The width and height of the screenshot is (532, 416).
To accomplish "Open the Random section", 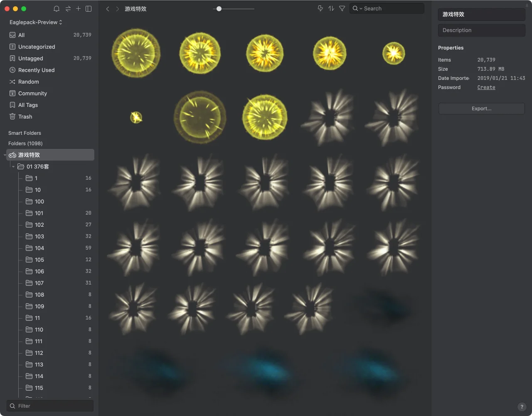I will (50, 82).
